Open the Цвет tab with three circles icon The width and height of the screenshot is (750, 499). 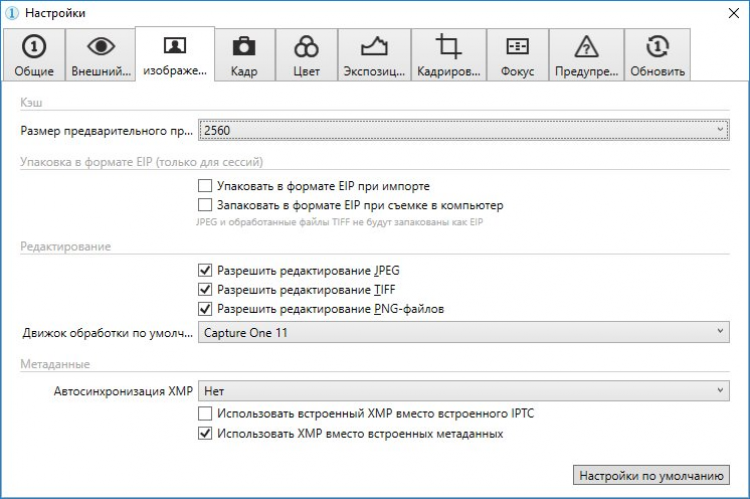(x=306, y=46)
